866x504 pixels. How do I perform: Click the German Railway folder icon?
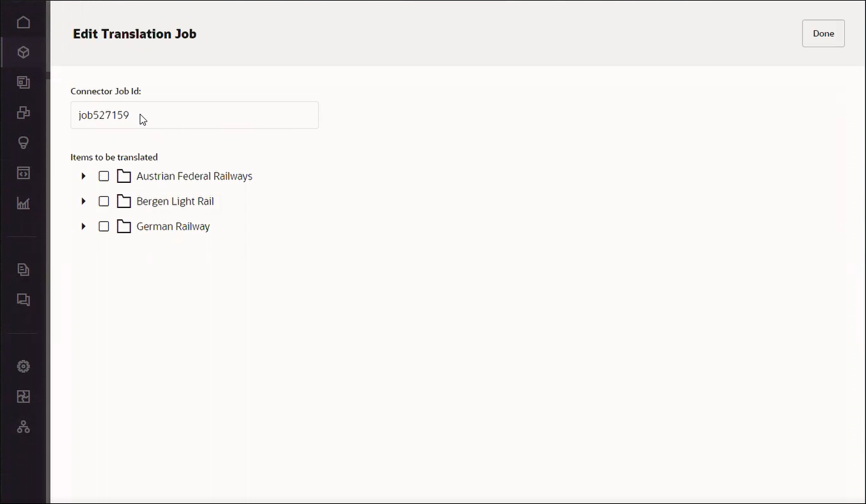pos(124,226)
